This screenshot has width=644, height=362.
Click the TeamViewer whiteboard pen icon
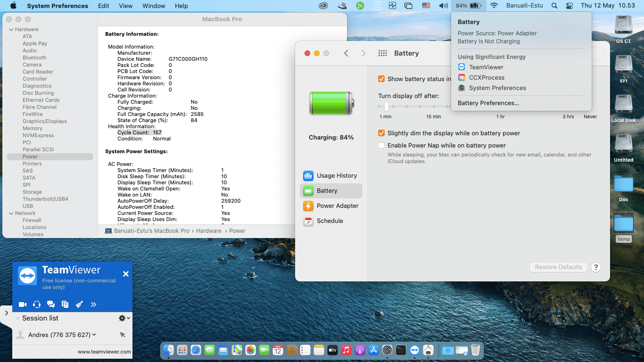[x=79, y=304]
